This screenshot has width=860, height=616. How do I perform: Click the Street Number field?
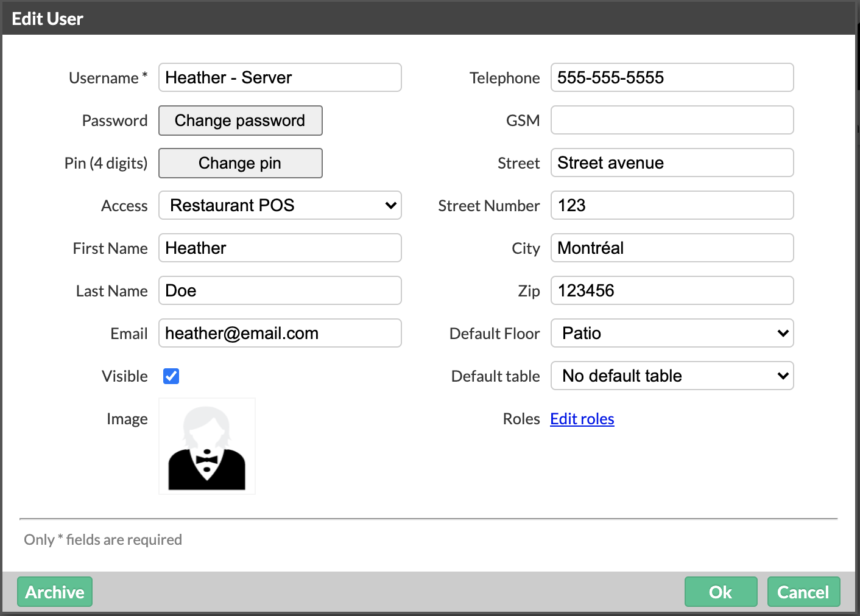(x=672, y=205)
